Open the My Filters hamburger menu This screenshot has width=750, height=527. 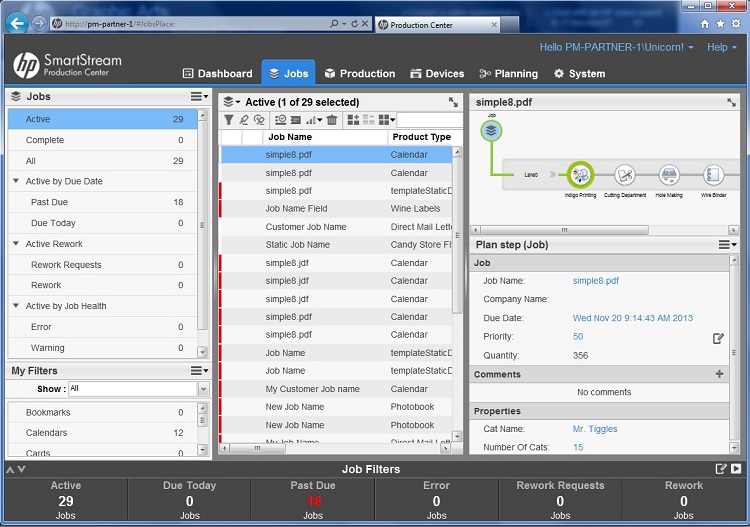pyautogui.click(x=199, y=371)
